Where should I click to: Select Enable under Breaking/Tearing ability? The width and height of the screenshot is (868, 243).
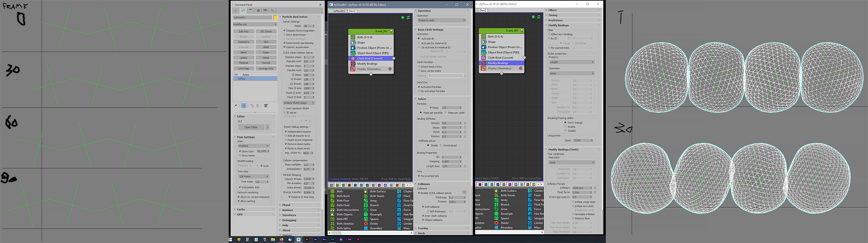click(565, 127)
